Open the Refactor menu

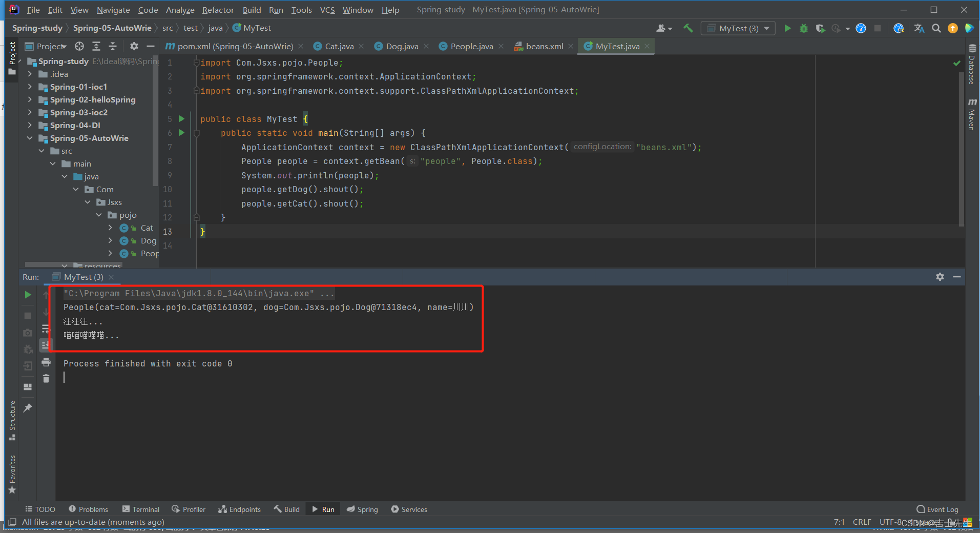click(x=218, y=10)
